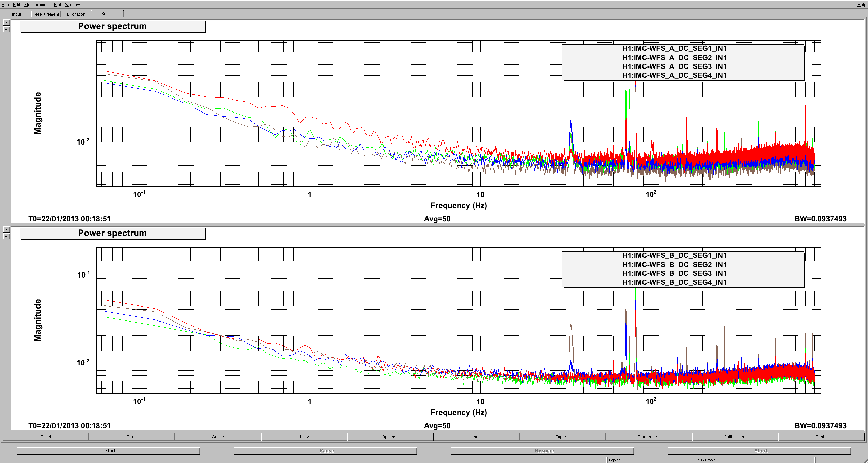Click the Print... button
This screenshot has height=463, width=868.
pyautogui.click(x=821, y=437)
